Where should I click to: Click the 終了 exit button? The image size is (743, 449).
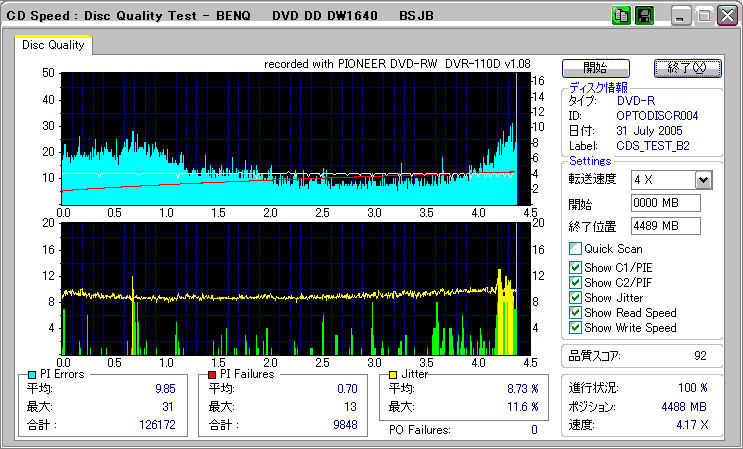(x=687, y=68)
